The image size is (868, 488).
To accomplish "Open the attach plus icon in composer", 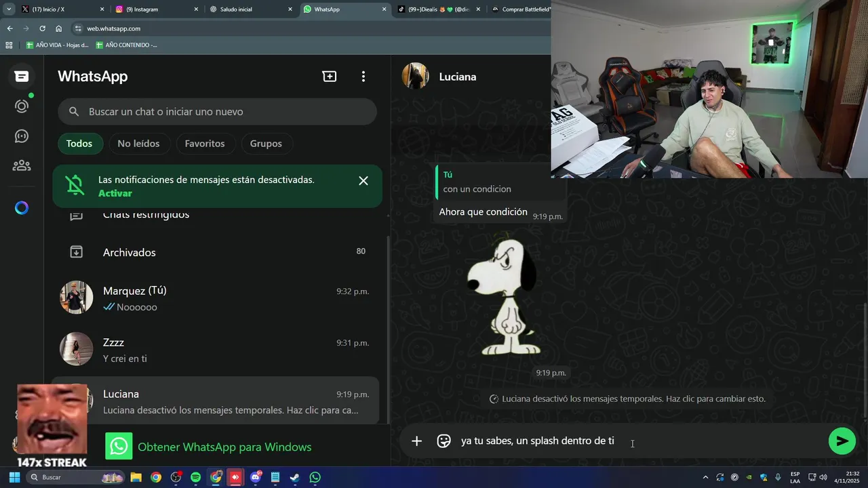I will tap(417, 441).
